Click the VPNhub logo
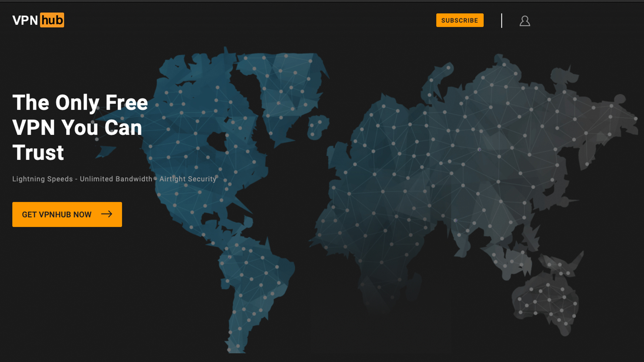The image size is (644, 362). (38, 20)
